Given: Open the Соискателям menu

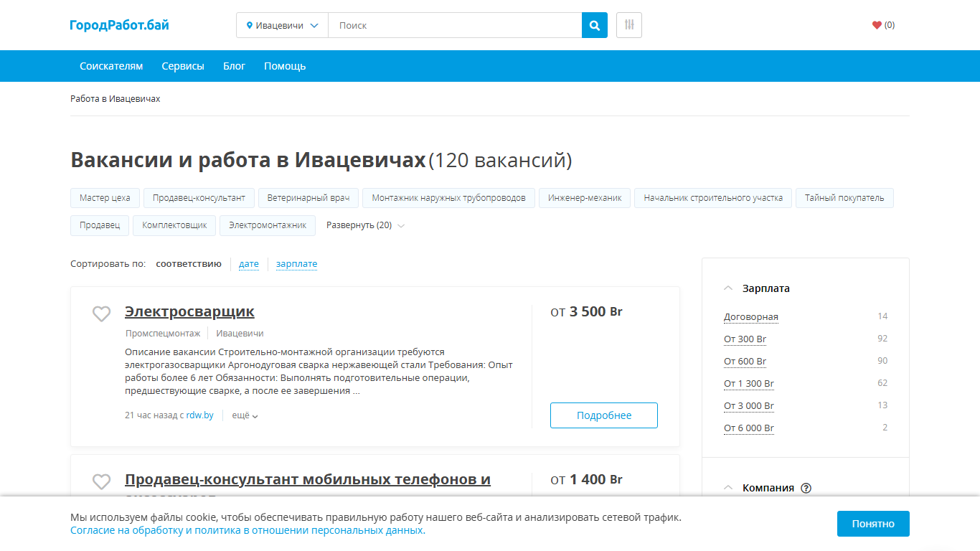Looking at the screenshot, I should [x=111, y=66].
